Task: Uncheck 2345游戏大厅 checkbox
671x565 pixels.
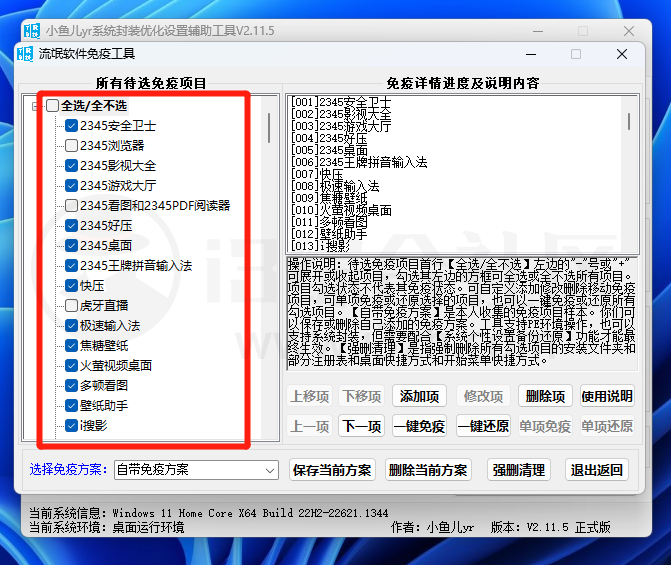Action: (71, 186)
